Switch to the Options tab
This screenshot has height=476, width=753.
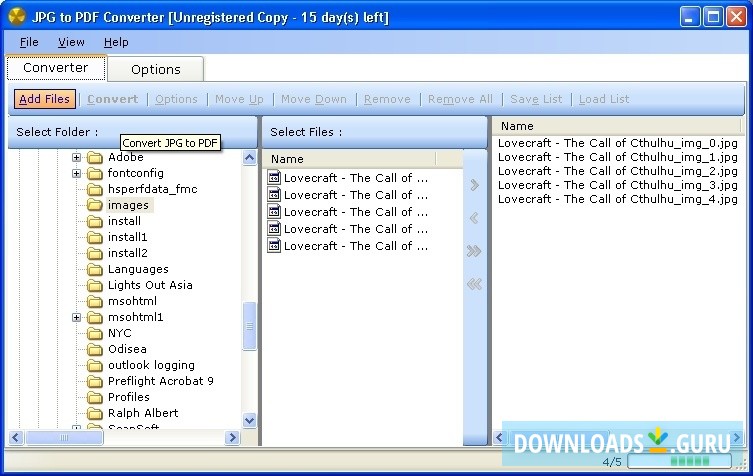[156, 70]
